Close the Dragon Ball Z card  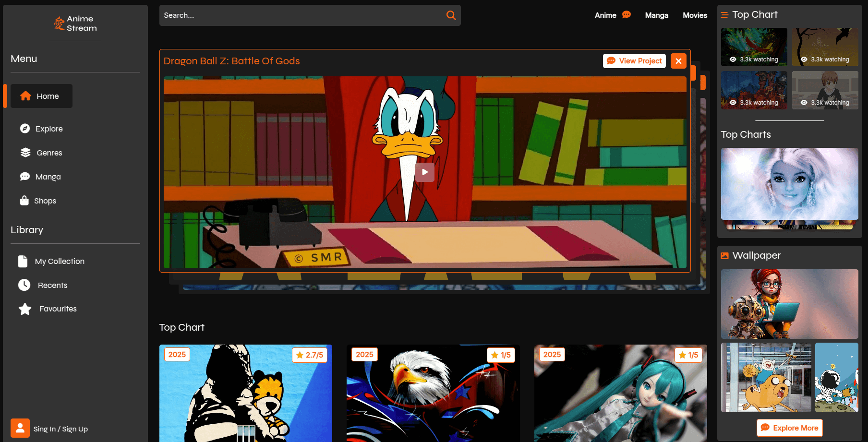click(x=678, y=61)
